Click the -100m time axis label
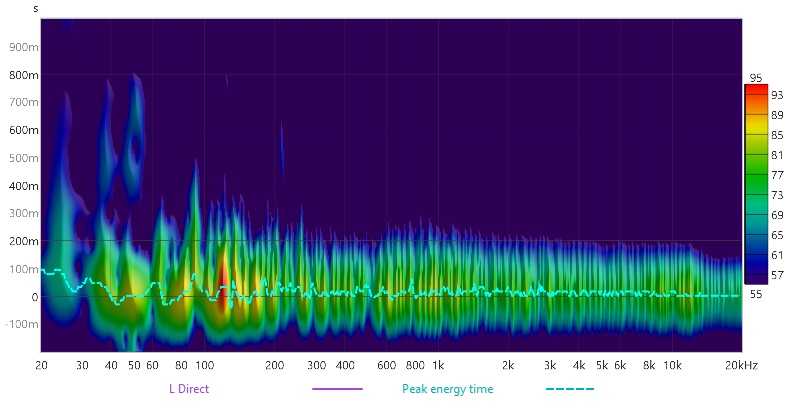This screenshot has height=404, width=800. [x=21, y=324]
